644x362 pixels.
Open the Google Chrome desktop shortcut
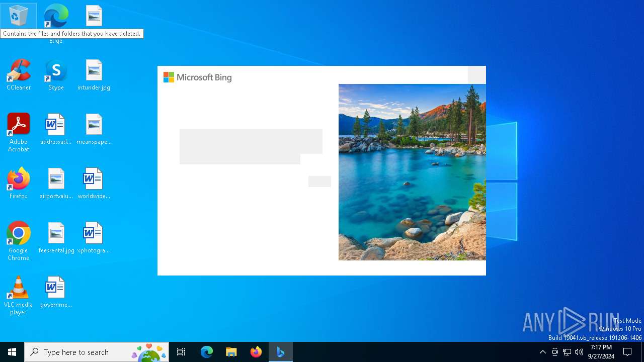[19, 241]
